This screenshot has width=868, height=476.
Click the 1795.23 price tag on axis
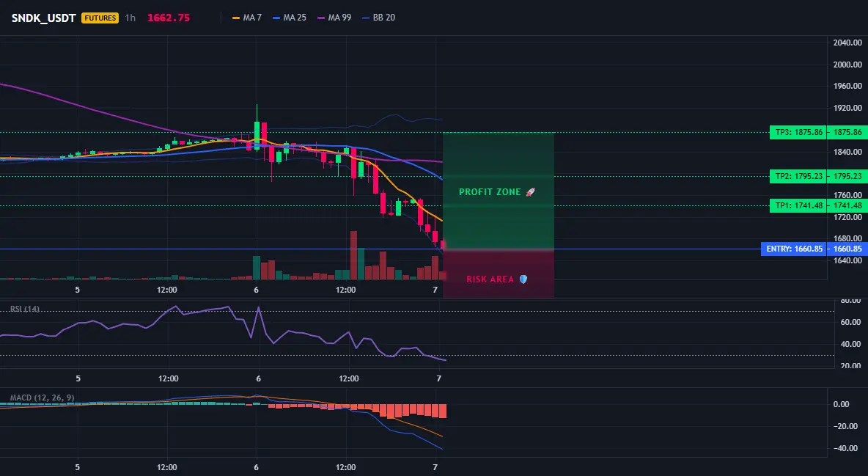847,176
